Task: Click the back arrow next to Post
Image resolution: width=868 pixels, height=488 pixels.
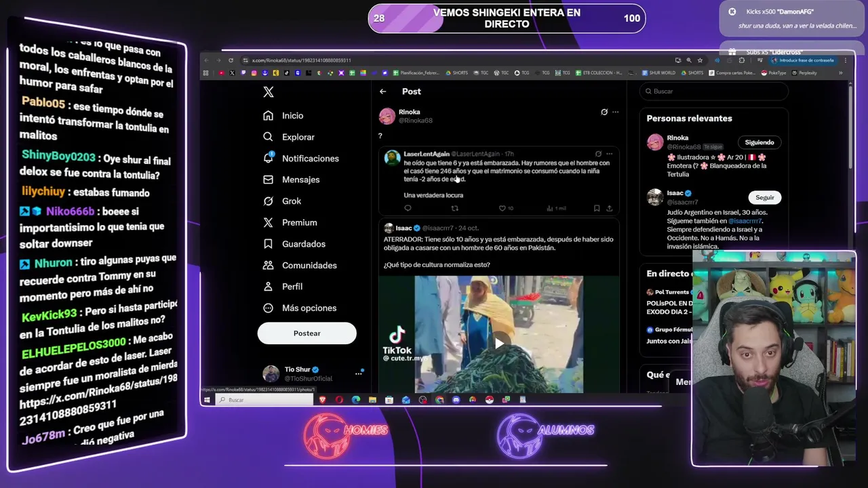Action: point(383,91)
